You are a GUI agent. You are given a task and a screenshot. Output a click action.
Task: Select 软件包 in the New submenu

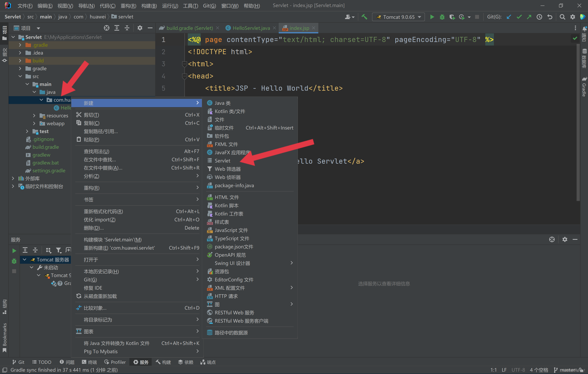pos(250,136)
